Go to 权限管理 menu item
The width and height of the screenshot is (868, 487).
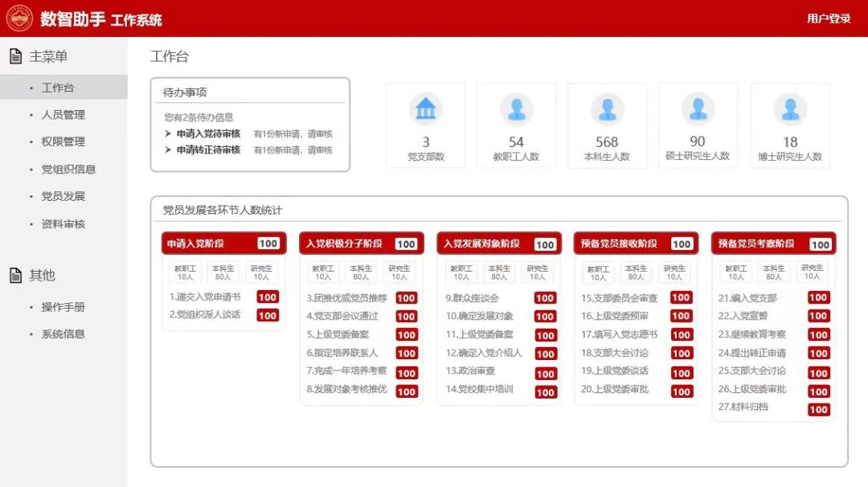(x=63, y=141)
